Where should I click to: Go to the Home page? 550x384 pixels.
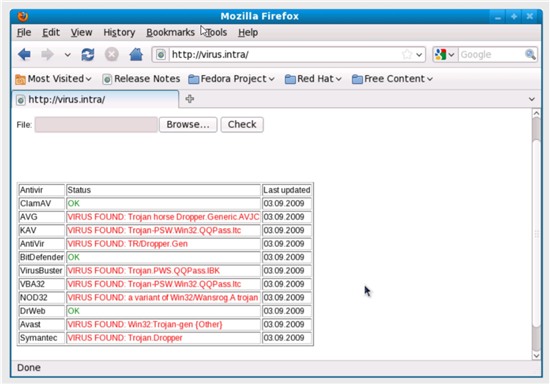(136, 54)
